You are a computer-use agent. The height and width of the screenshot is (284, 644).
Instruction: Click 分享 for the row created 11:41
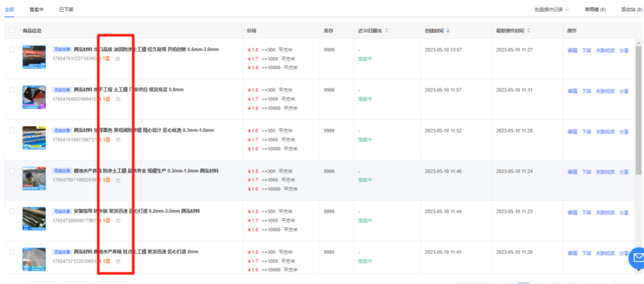(624, 253)
